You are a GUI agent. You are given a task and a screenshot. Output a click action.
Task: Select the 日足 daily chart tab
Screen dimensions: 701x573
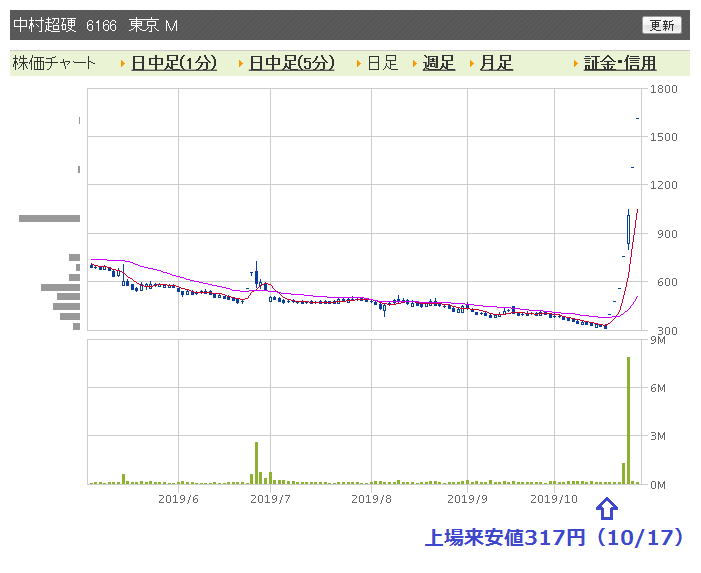[383, 63]
